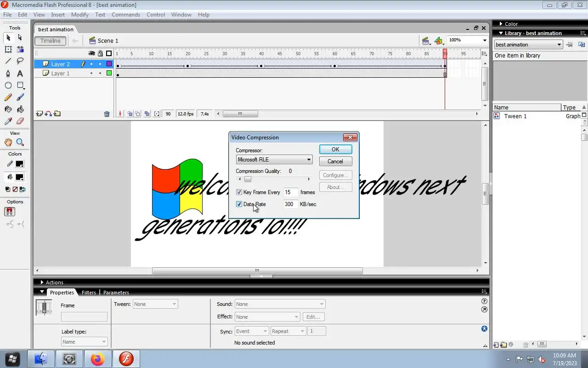Image resolution: width=588 pixels, height=368 pixels.
Task: Select the Pencil tool
Action: [8, 98]
